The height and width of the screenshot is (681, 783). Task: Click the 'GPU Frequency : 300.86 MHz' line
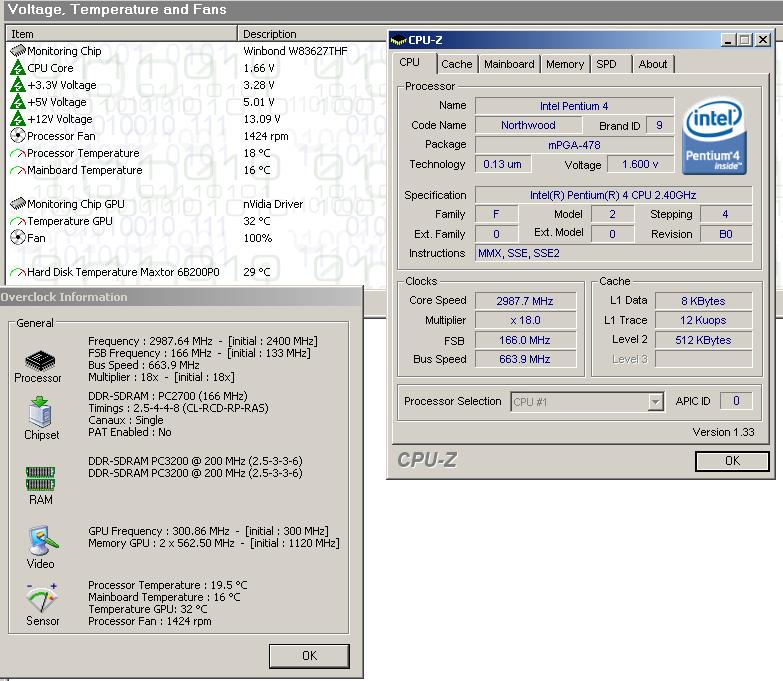pos(208,531)
